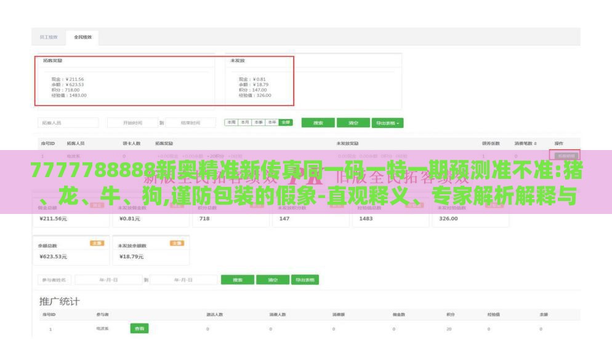Click the 佣金数 column header
612x364 pixels.
coord(399,315)
